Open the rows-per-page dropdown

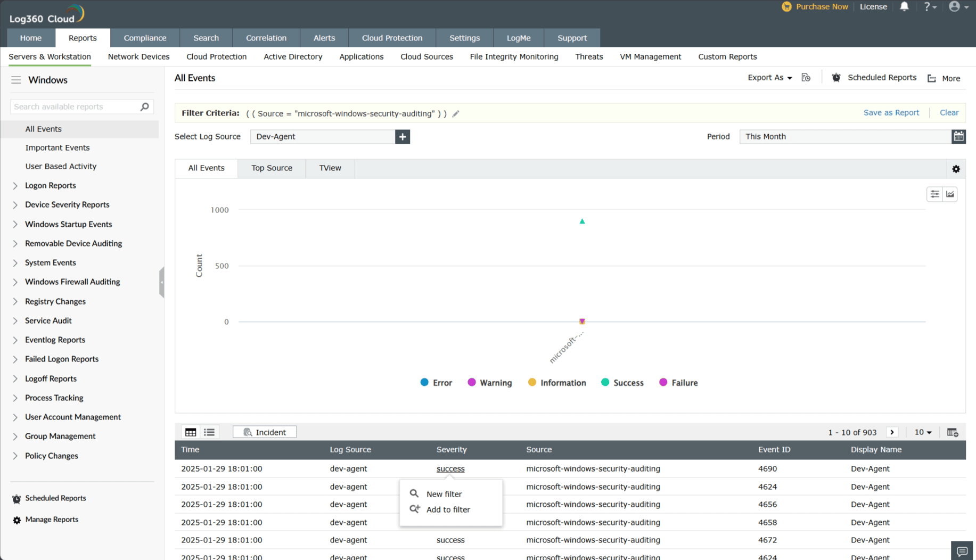pos(923,432)
